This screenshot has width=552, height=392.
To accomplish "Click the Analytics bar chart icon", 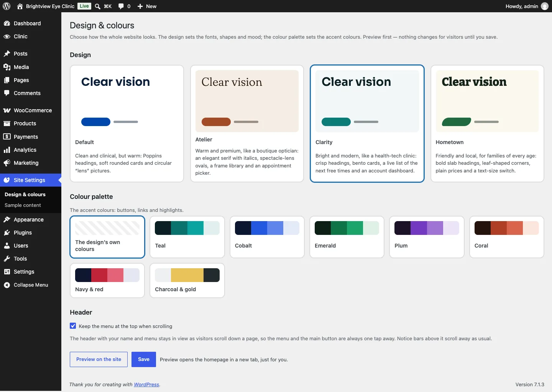I will coord(7,150).
